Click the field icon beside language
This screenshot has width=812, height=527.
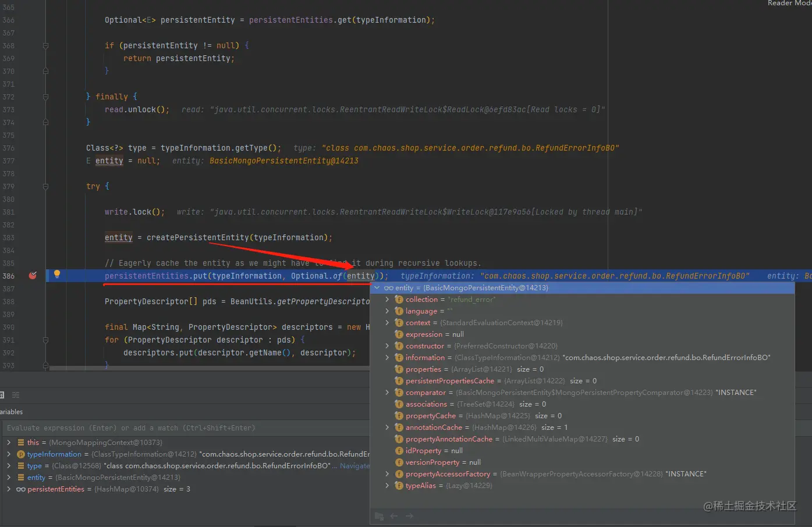[399, 311]
